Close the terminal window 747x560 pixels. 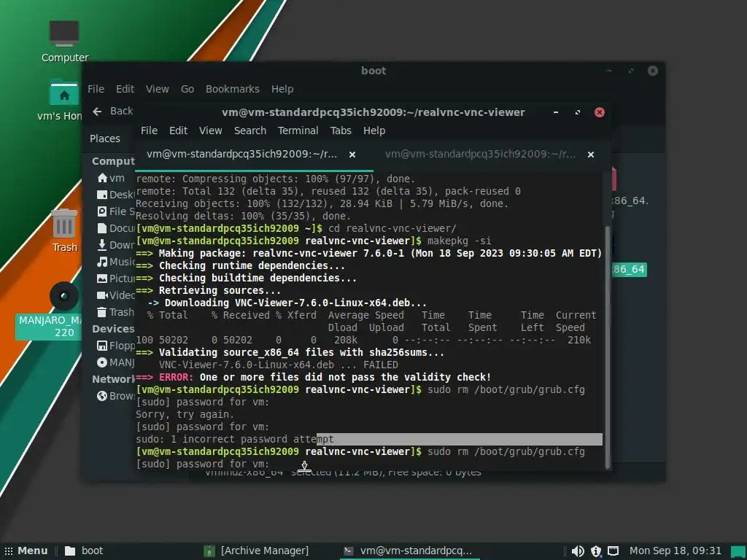pos(600,112)
